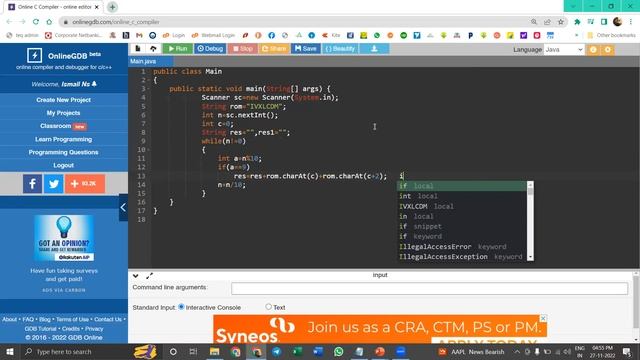Screen dimensions: 640x360
Task: Run the Java program
Action: [178, 49]
